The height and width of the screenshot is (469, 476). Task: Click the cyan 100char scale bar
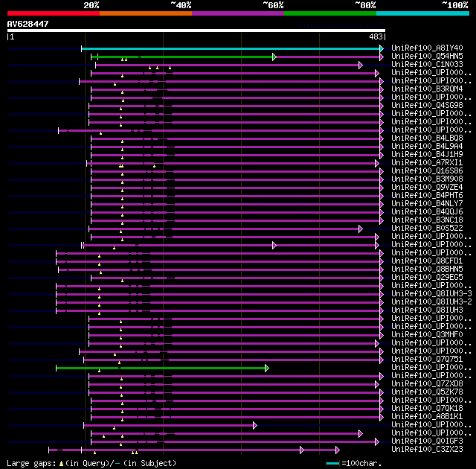coord(332,464)
